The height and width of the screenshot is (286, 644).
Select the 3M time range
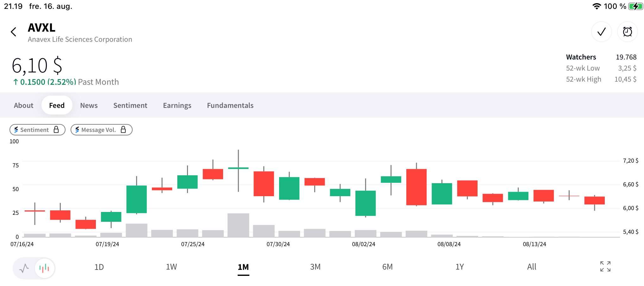[x=315, y=267]
